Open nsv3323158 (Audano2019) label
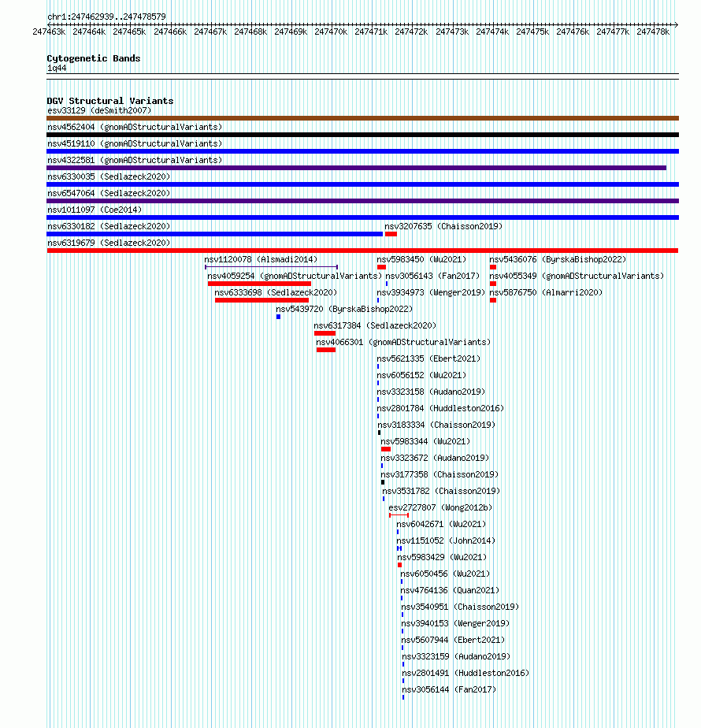The height and width of the screenshot is (728, 701). [x=431, y=392]
